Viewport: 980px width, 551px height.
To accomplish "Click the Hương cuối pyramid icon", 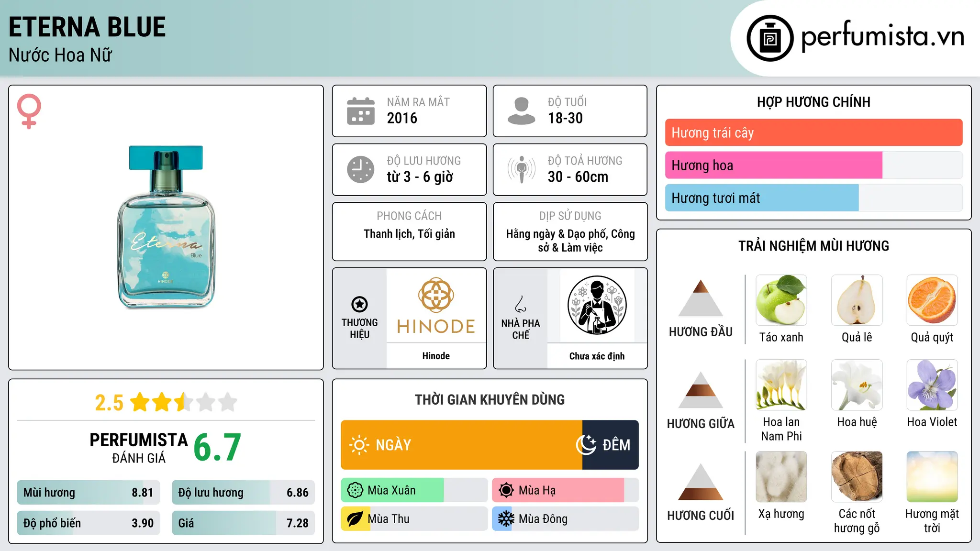I will (701, 482).
